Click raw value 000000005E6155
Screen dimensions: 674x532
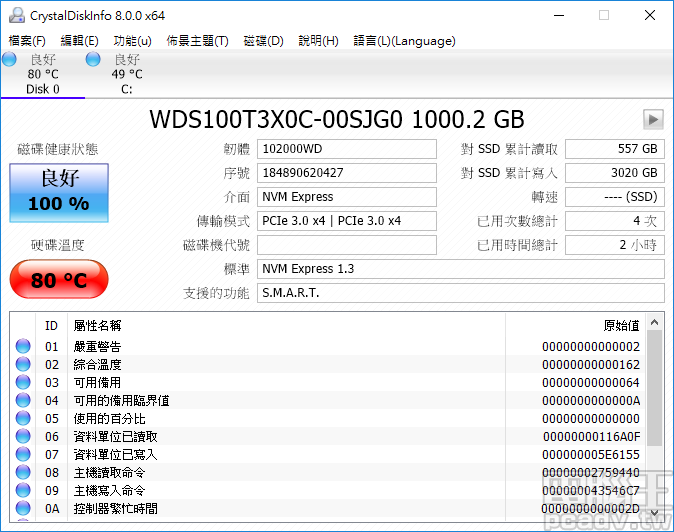(591, 455)
